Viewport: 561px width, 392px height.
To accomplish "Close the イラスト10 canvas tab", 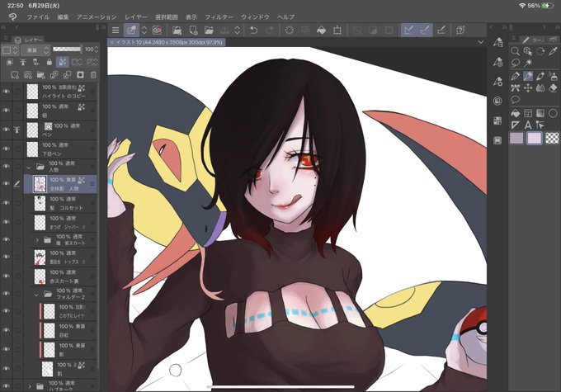I will (112, 42).
